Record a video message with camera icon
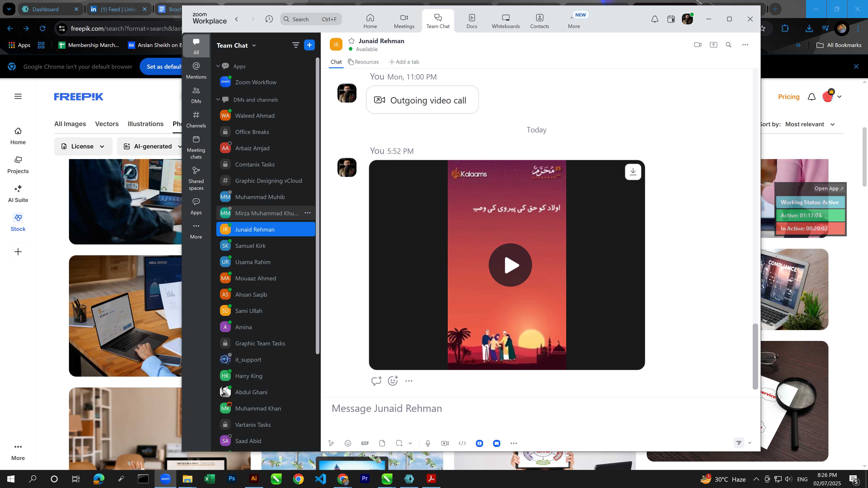The height and width of the screenshot is (488, 868). tap(445, 443)
